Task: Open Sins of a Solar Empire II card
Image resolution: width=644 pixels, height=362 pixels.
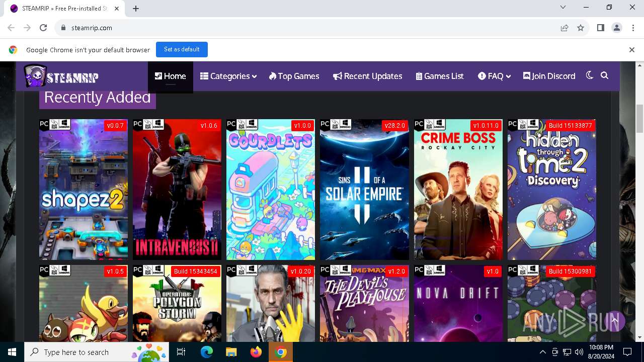Action: (364, 190)
